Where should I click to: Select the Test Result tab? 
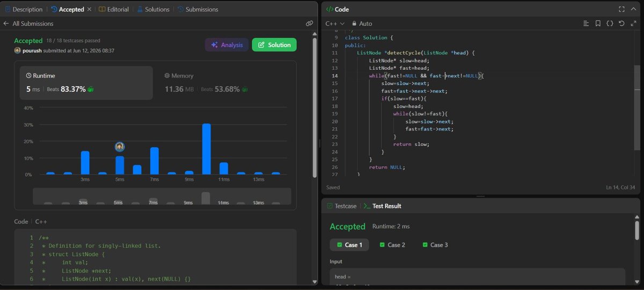[x=383, y=206]
